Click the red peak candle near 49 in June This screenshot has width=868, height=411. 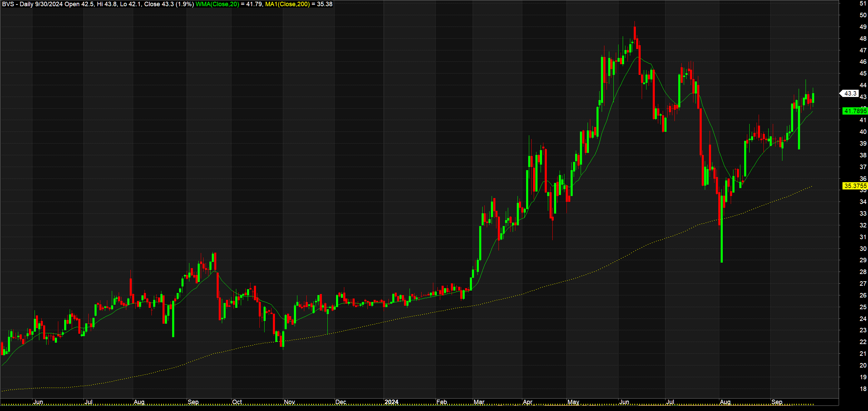pyautogui.click(x=635, y=33)
